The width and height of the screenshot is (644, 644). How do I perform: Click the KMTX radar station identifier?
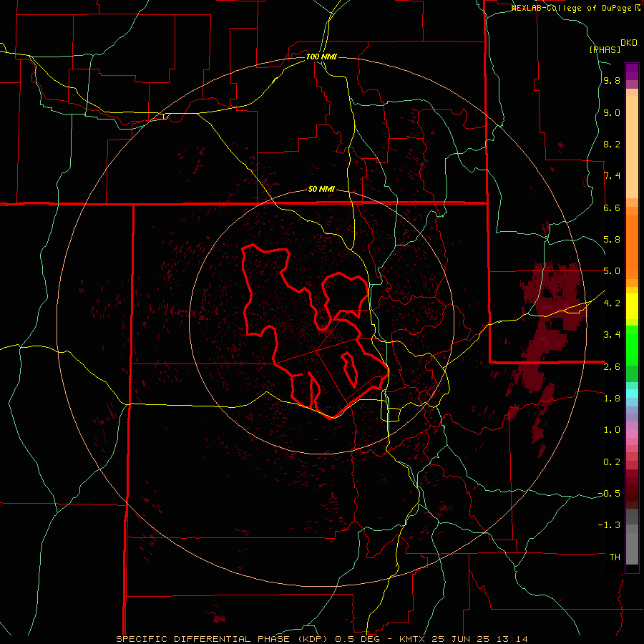[413, 639]
